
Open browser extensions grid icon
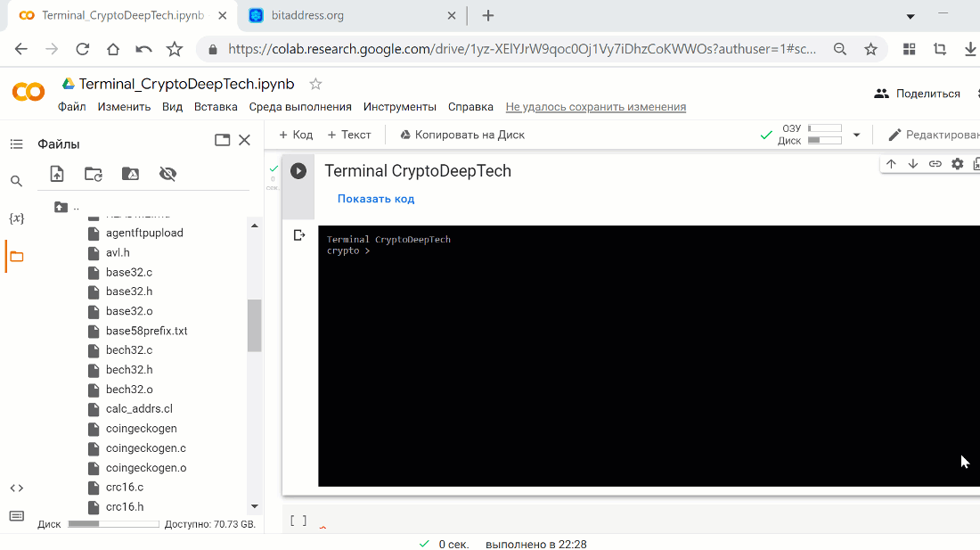point(910,49)
